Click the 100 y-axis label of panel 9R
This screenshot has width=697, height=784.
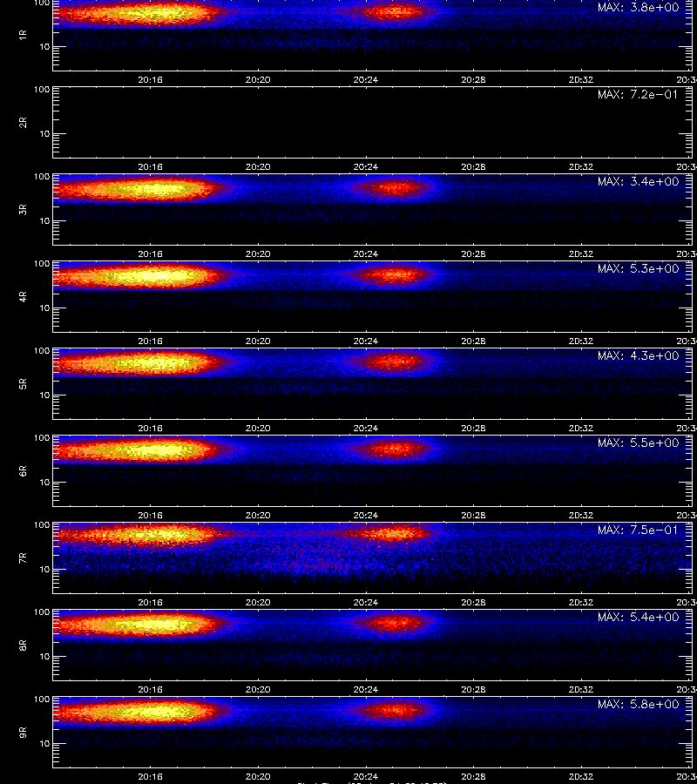click(x=42, y=699)
